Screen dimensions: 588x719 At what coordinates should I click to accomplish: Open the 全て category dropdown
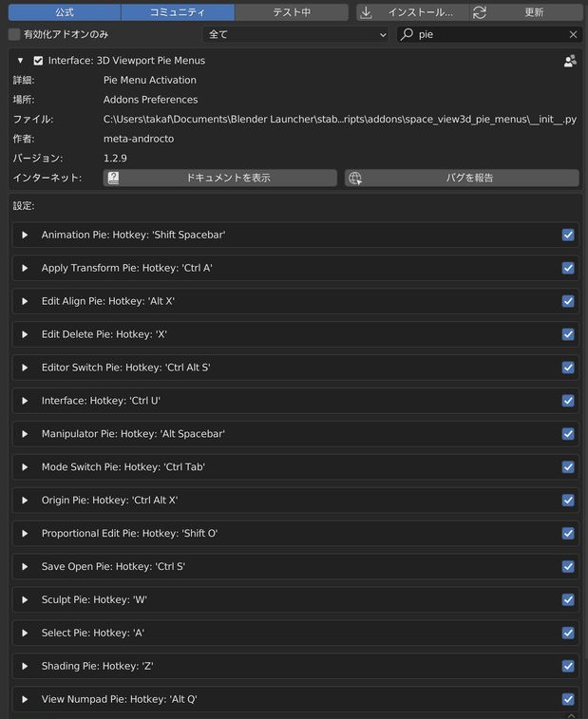(295, 34)
